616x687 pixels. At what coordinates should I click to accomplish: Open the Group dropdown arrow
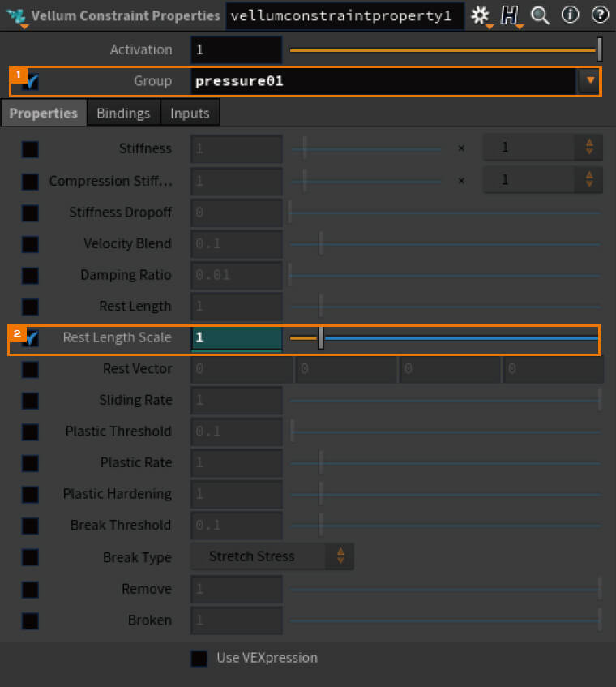coord(590,80)
